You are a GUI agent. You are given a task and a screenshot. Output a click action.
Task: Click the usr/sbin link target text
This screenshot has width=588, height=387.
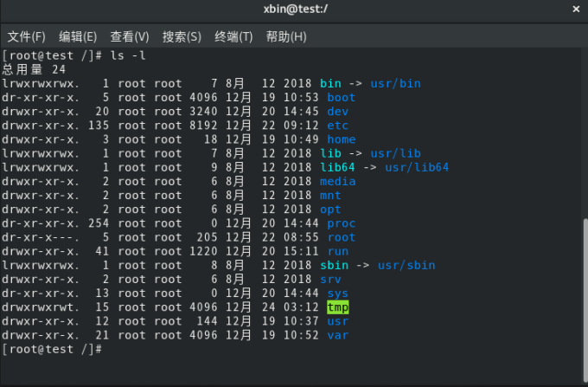coord(406,265)
